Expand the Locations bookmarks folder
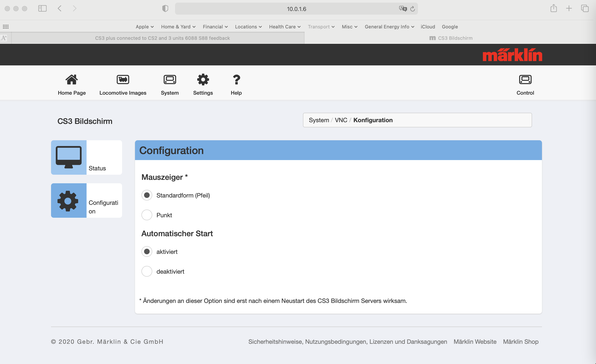 pyautogui.click(x=248, y=27)
